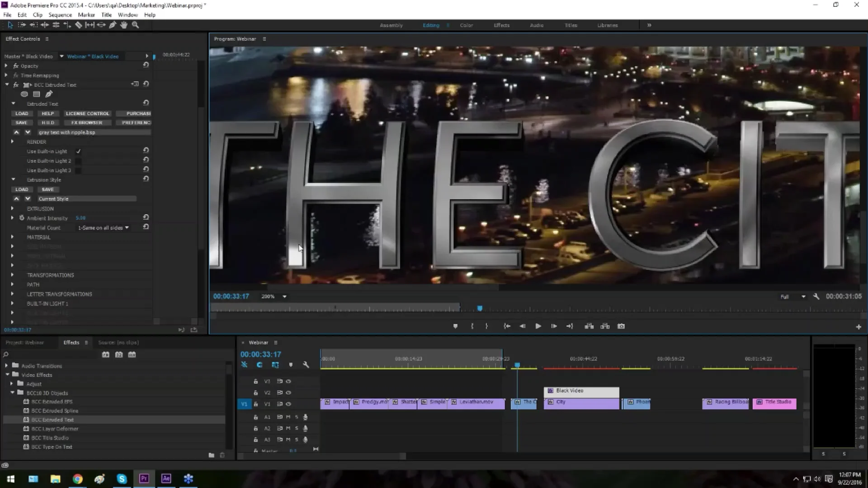
Task: Enable Use Built-in Light 2 checkbox
Action: [x=78, y=160]
